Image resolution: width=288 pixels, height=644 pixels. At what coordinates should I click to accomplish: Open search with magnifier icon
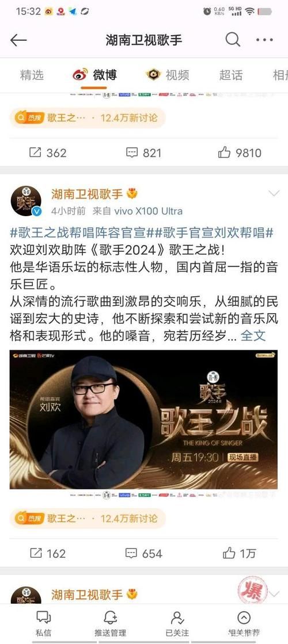coord(233,40)
